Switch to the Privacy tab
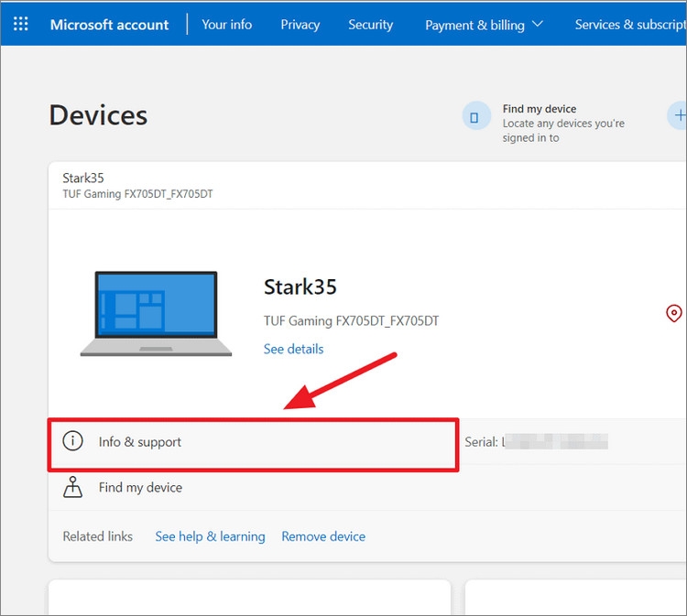687x616 pixels. [x=300, y=25]
